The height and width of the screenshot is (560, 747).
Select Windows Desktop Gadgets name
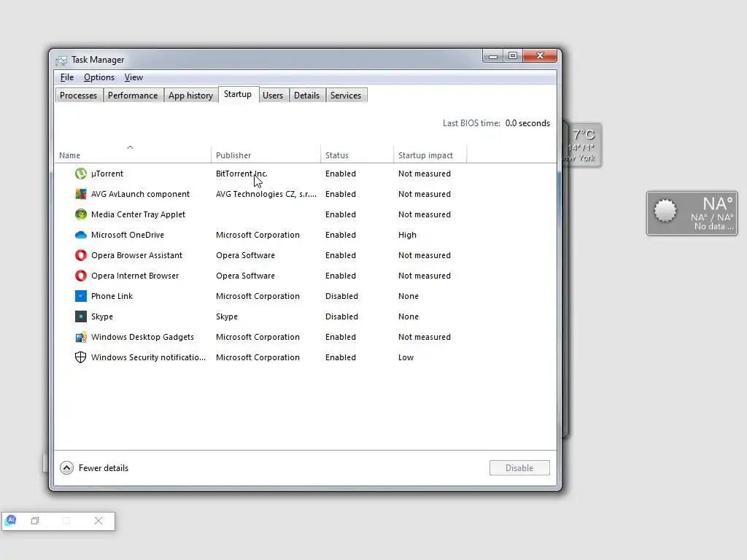tap(142, 337)
